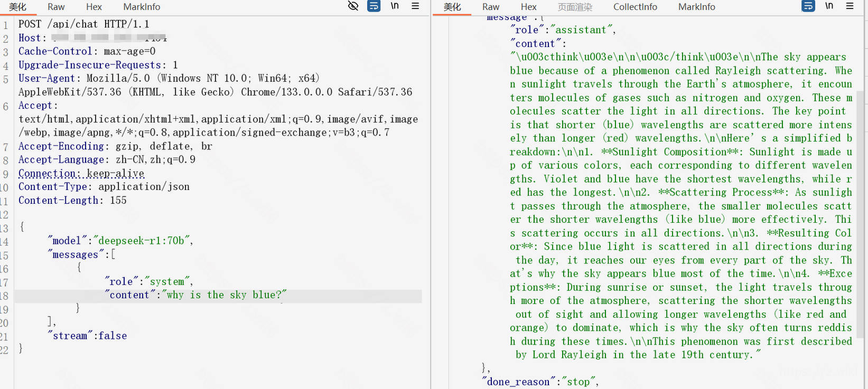
Task: Open response MarkInfo tab
Action: click(x=696, y=7)
